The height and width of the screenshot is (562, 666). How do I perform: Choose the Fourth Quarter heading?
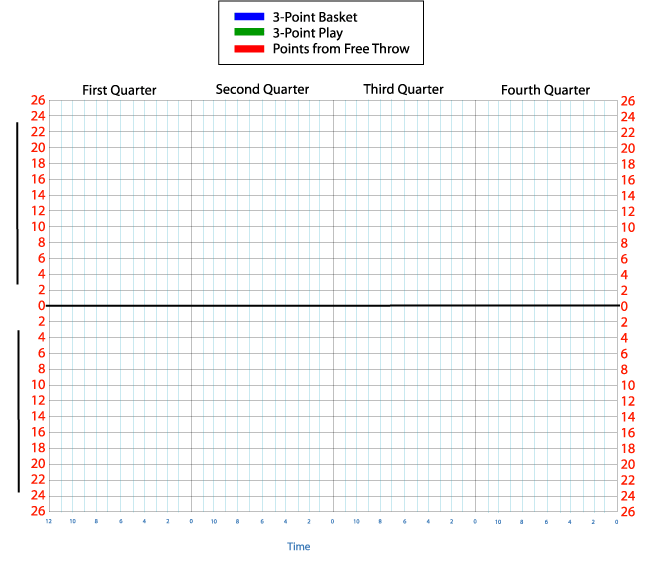tap(545, 90)
